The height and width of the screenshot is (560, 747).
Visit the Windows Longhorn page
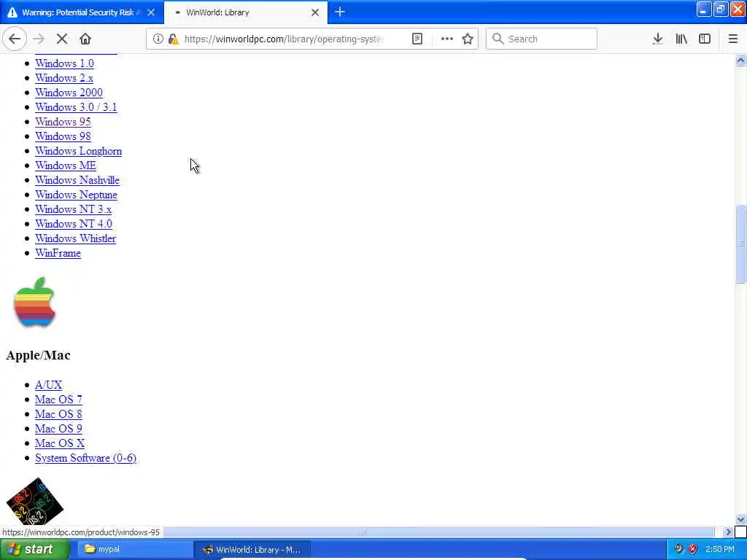pyautogui.click(x=78, y=151)
